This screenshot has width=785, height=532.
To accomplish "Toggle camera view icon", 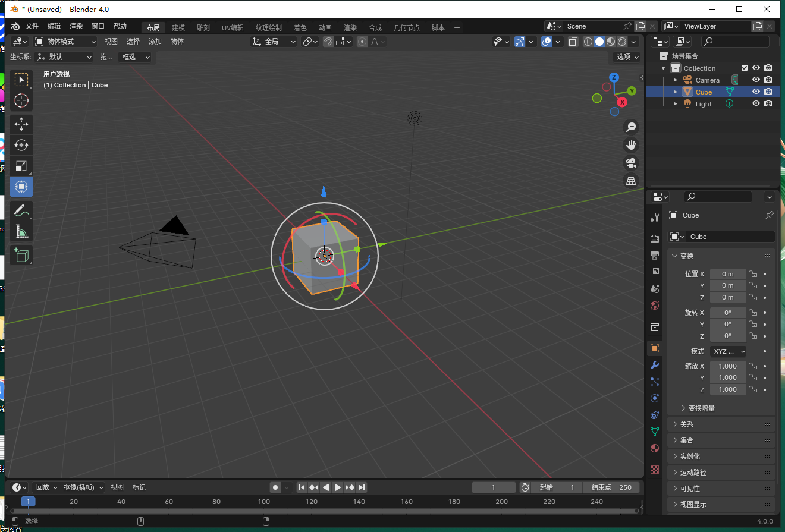I will pyautogui.click(x=631, y=162).
